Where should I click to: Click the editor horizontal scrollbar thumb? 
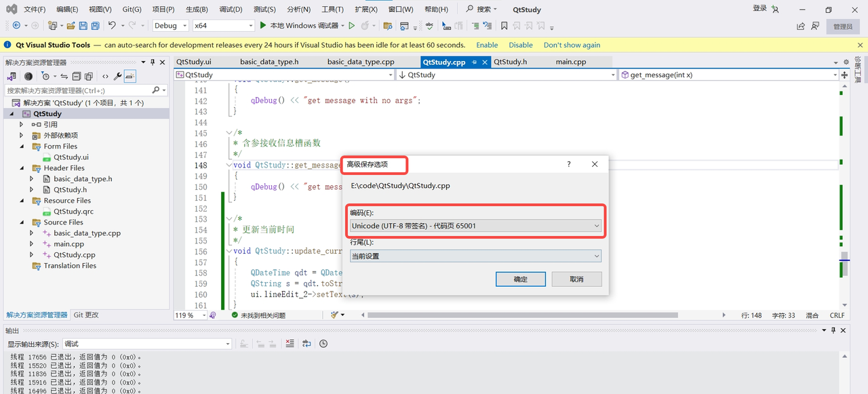pos(522,315)
